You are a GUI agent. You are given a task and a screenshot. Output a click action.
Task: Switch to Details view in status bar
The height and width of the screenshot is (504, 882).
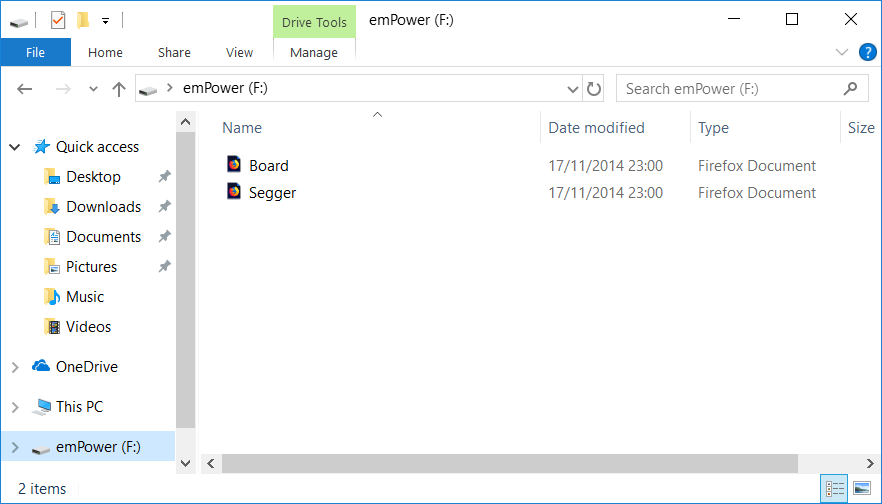click(834, 488)
